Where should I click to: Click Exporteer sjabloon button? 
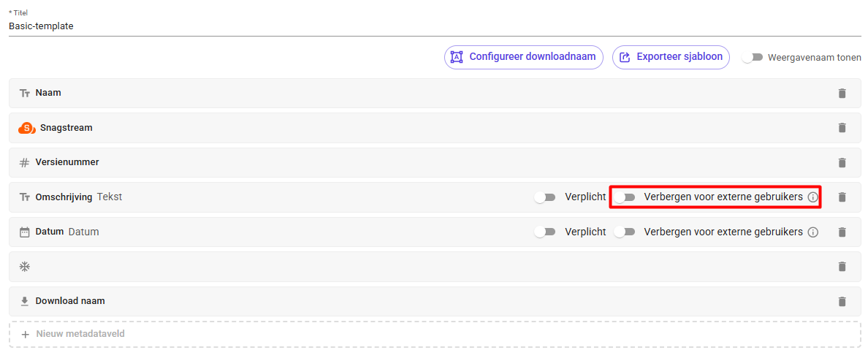click(671, 57)
